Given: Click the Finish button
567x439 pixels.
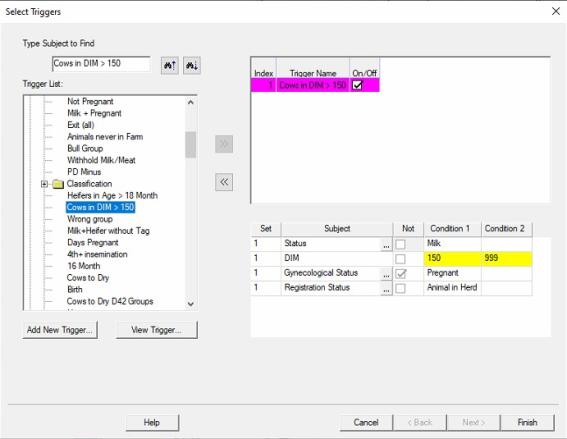Looking at the screenshot, I should click(x=527, y=422).
